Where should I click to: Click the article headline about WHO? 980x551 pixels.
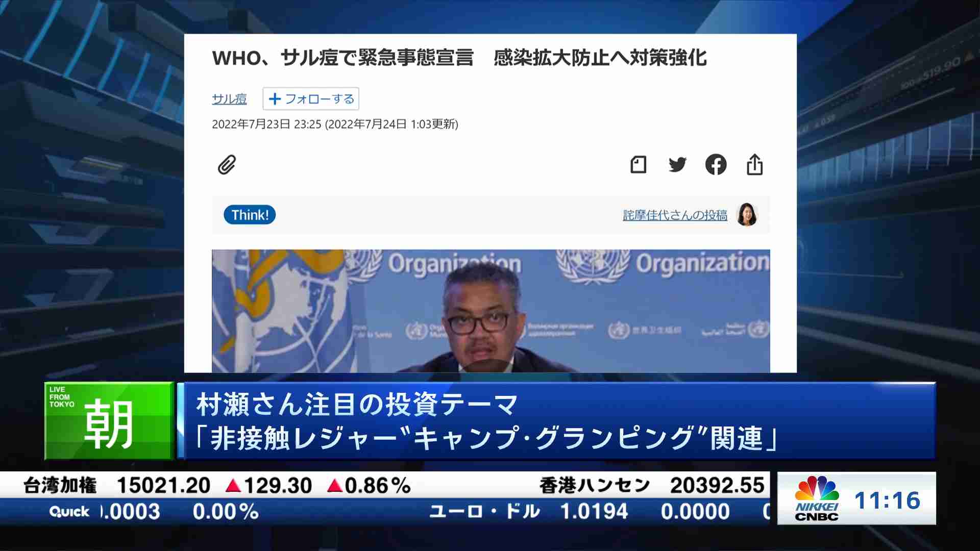459,58
